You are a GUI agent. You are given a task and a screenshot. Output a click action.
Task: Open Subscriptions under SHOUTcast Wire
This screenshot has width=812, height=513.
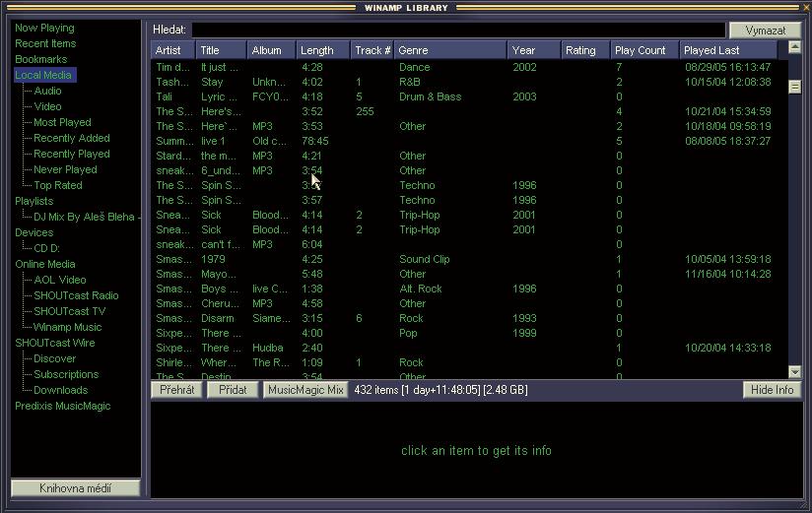pyautogui.click(x=66, y=374)
